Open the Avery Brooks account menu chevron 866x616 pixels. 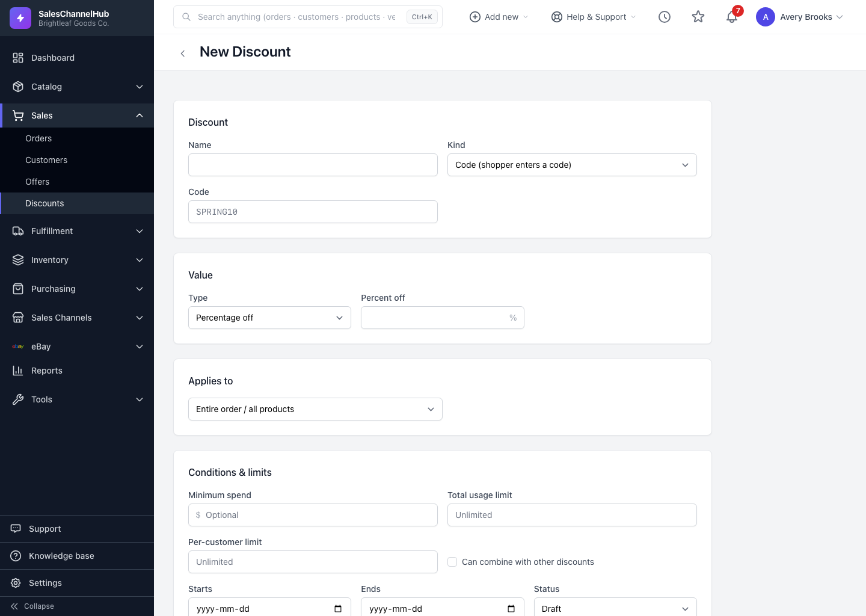tap(840, 17)
